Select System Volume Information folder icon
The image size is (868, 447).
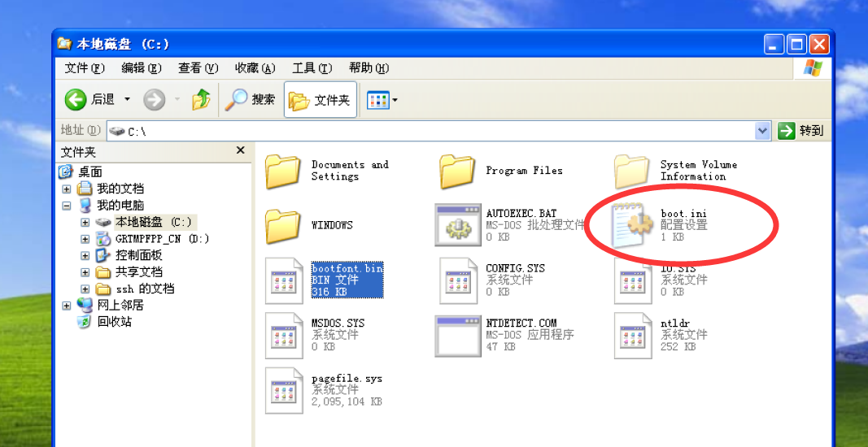coord(632,171)
